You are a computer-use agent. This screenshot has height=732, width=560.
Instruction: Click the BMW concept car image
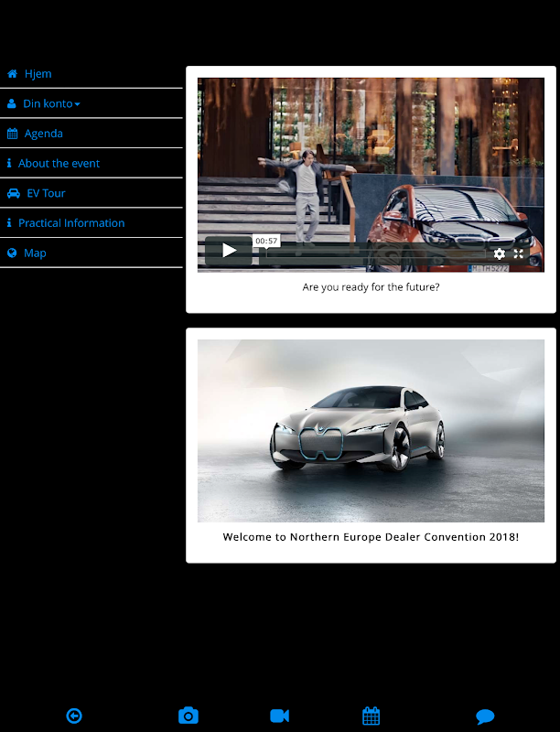click(371, 430)
